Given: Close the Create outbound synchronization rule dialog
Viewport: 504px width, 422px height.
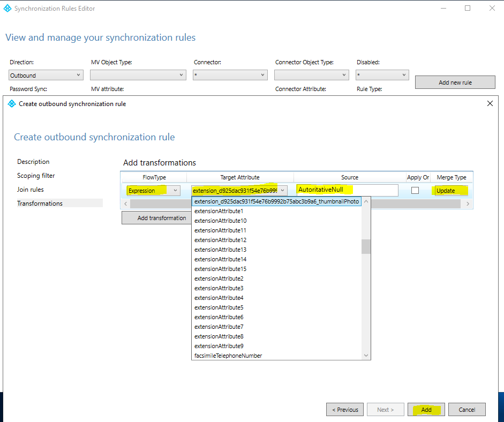Looking at the screenshot, I should [x=490, y=103].
